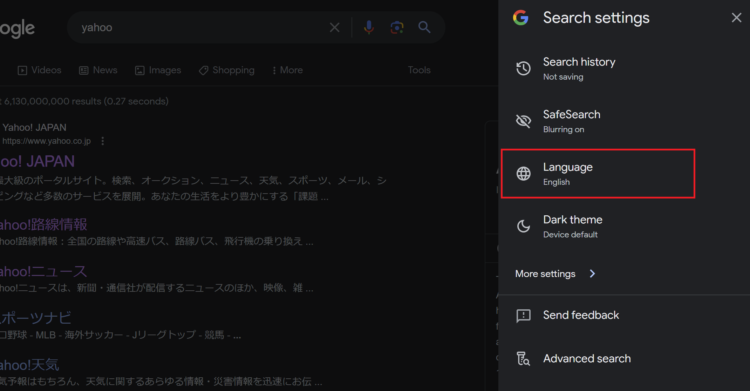The height and width of the screenshot is (391, 750).
Task: Open the Yahoo!ニュース sitelink
Action: 44,271
